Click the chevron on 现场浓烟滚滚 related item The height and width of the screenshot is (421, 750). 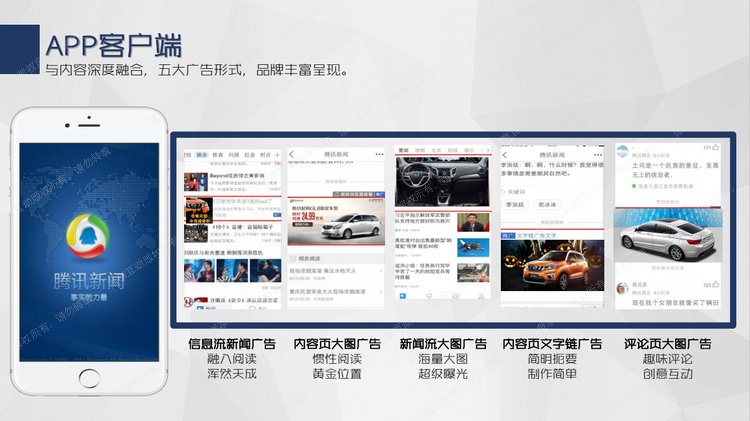pos(380,271)
